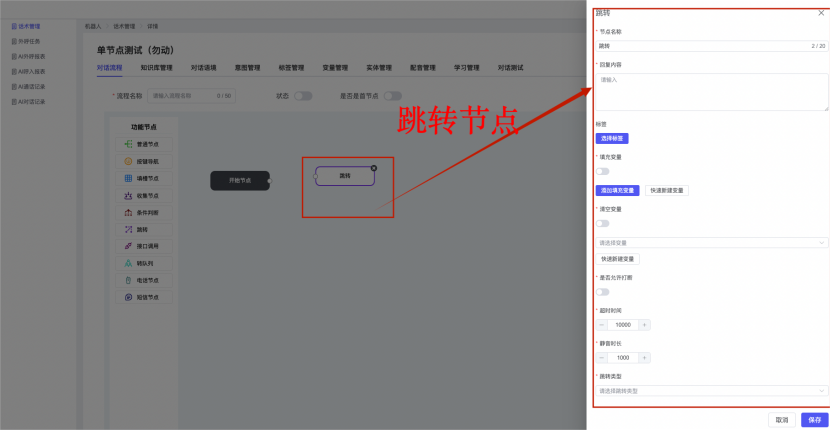The image size is (830, 430).
Task: Toggle the 是否允许打断 switch
Action: point(603,292)
